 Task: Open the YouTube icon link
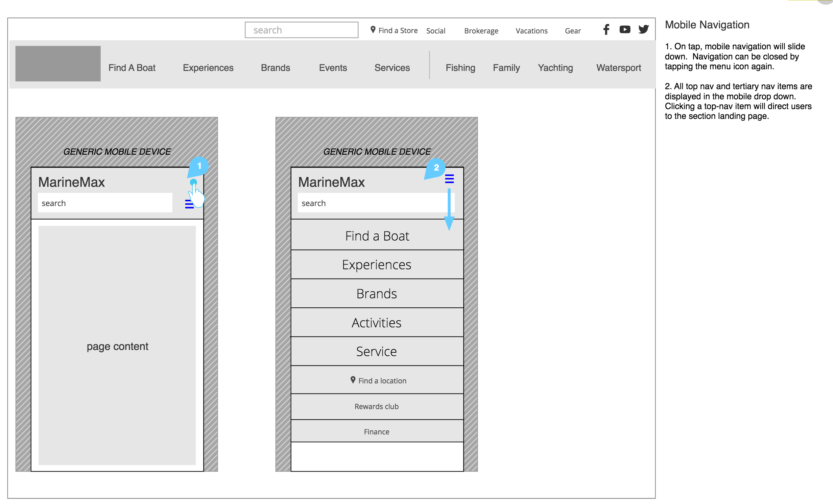click(624, 30)
